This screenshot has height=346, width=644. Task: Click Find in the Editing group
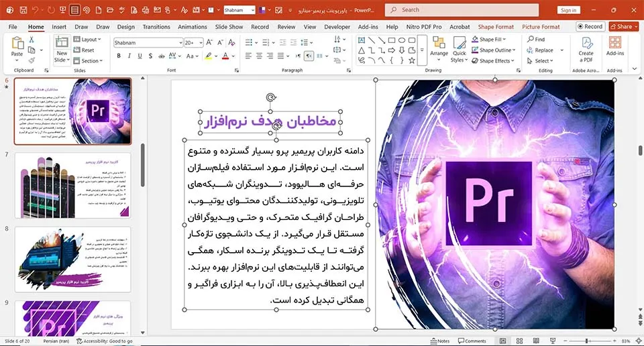click(536, 40)
